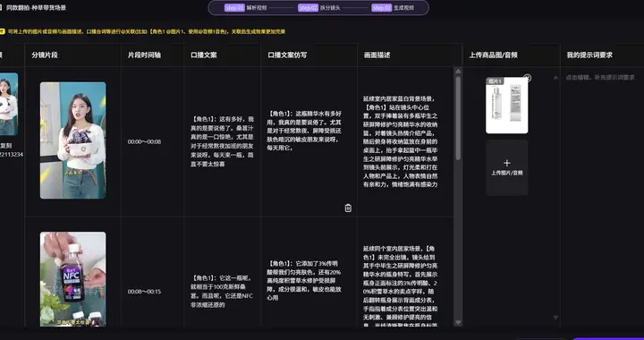Click the title 同款翻拍-种草带货场景
Viewport: 644px width, 340px height.
click(36, 8)
